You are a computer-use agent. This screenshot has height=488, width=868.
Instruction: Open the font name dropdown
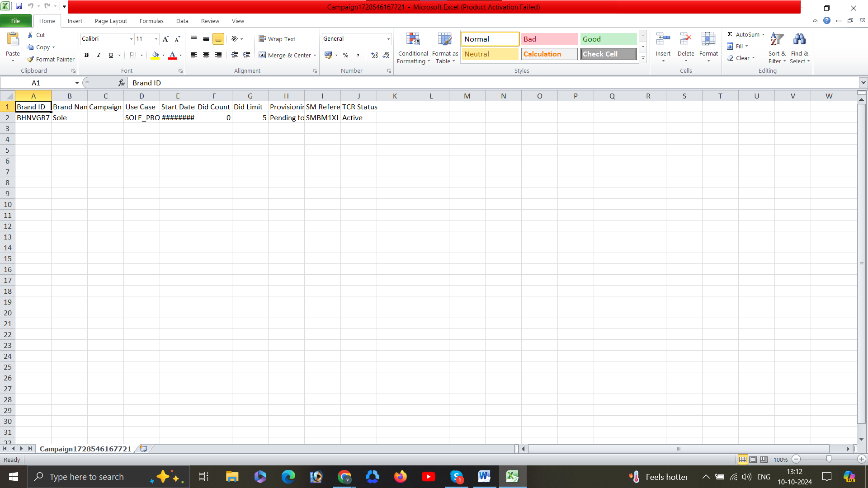pyautogui.click(x=131, y=39)
